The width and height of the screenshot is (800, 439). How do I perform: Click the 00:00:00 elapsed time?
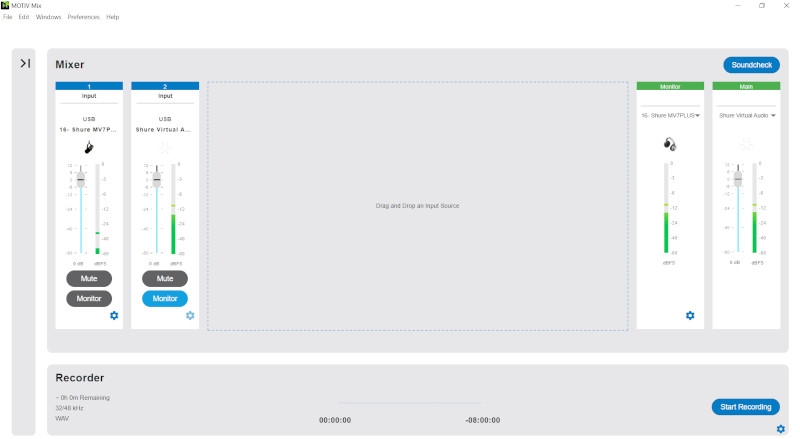335,420
